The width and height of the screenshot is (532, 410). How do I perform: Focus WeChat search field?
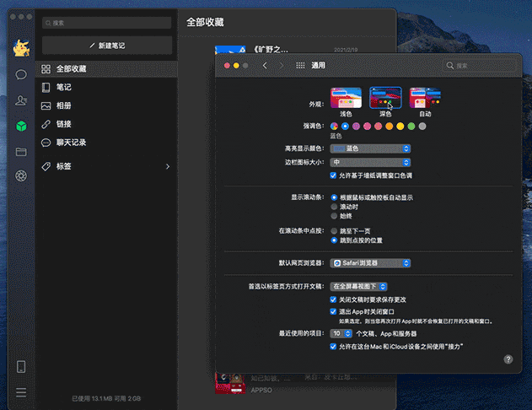coord(107,23)
